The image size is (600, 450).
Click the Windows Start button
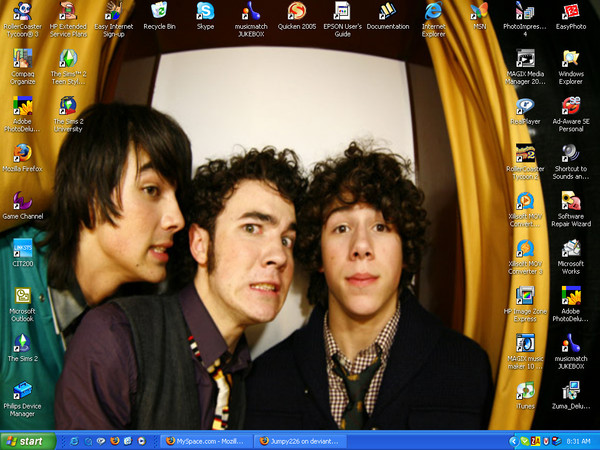28,441
